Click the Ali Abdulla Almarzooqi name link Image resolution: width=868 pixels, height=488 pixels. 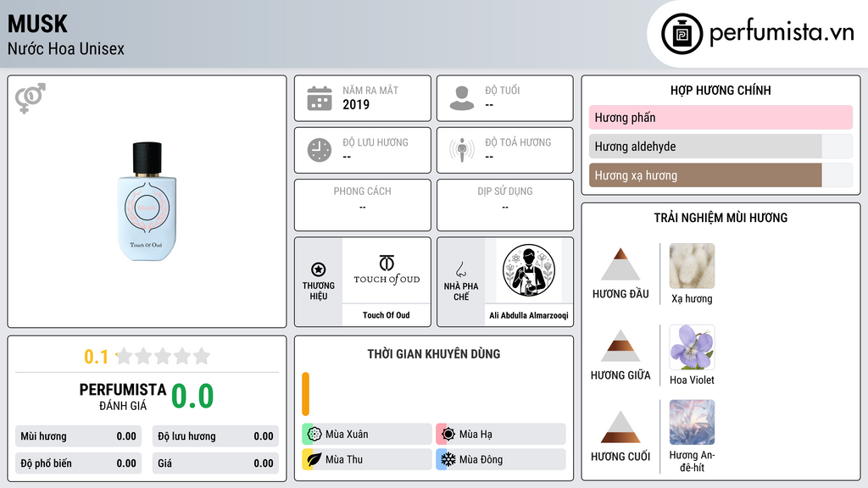pos(529,315)
